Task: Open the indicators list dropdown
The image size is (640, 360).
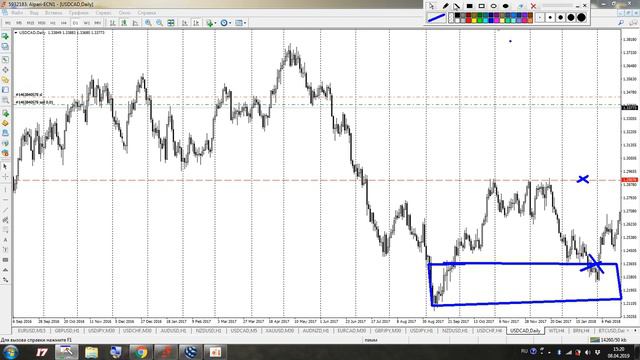Action: (211, 23)
